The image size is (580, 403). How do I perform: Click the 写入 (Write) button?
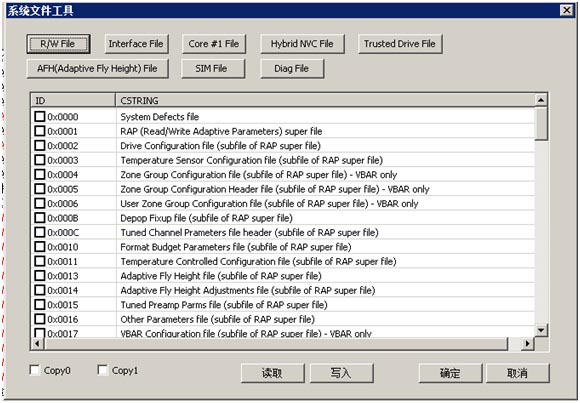click(341, 373)
